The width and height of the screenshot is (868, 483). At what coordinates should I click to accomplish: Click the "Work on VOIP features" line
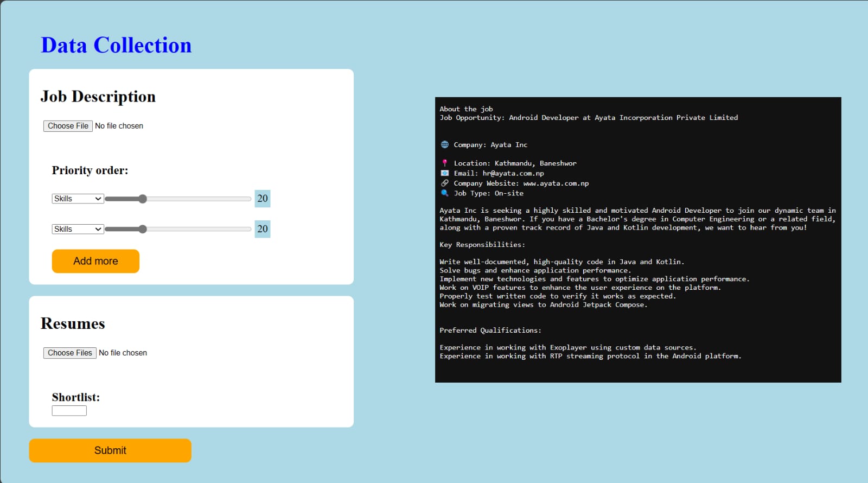(x=580, y=288)
